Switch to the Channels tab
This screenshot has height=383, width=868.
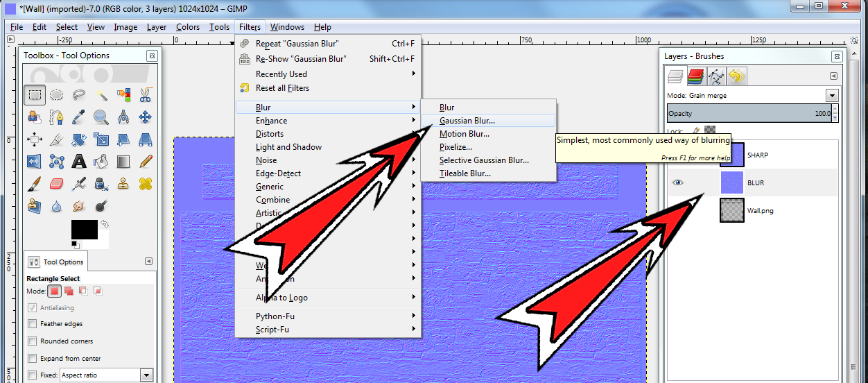(696, 76)
